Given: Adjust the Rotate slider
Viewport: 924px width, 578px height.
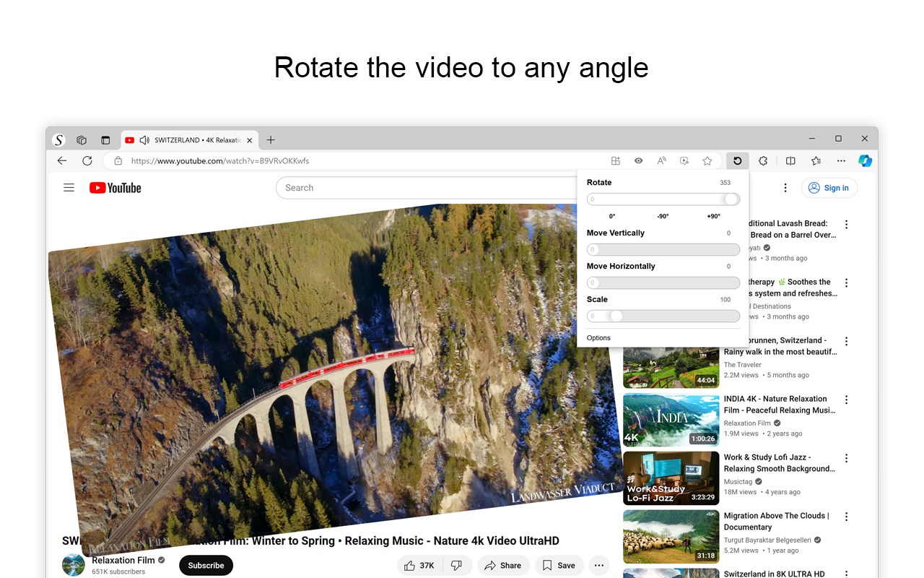Looking at the screenshot, I should [x=663, y=199].
